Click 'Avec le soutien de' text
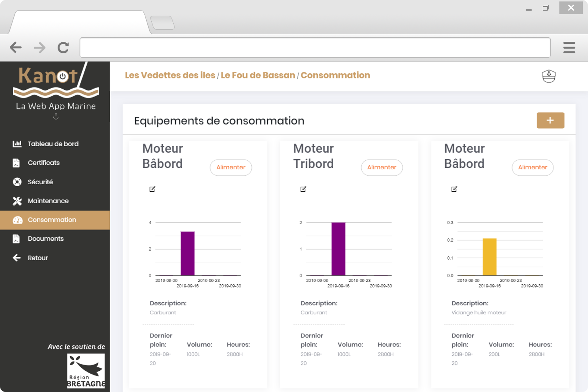The height and width of the screenshot is (392, 588). coord(76,347)
